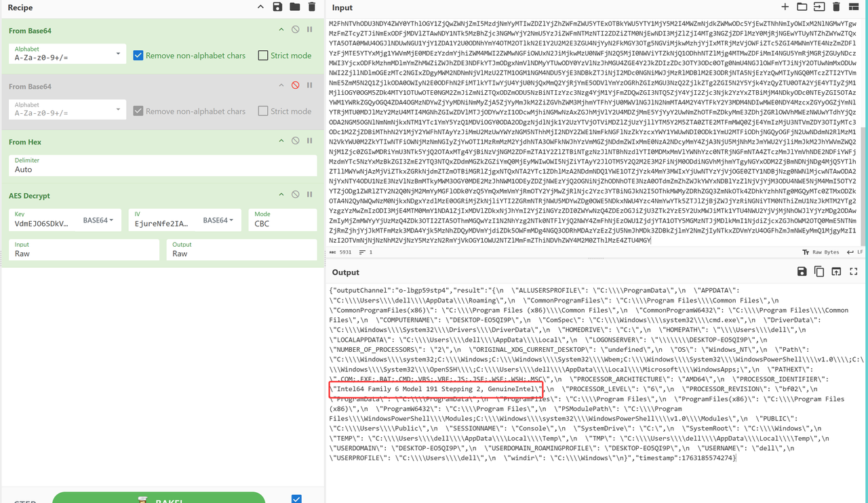Image resolution: width=868 pixels, height=503 pixels.
Task: Maximise the output pane
Action: point(853,272)
